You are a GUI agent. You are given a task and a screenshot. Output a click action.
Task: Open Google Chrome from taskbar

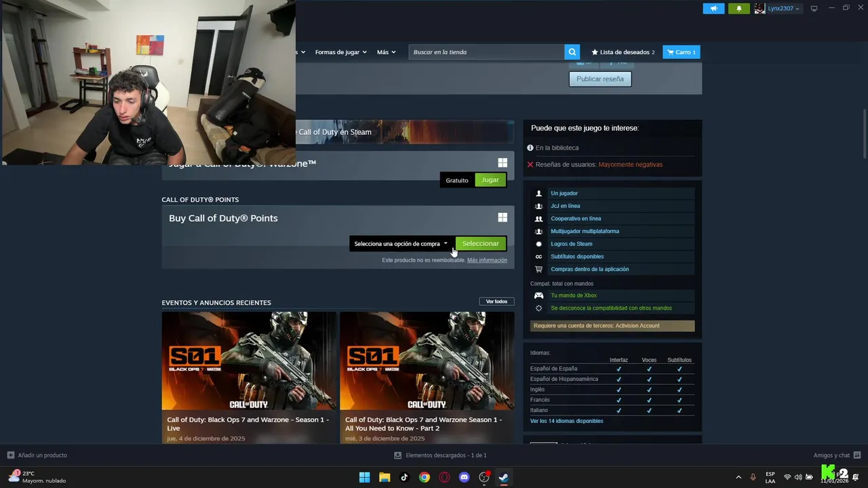tap(425, 477)
